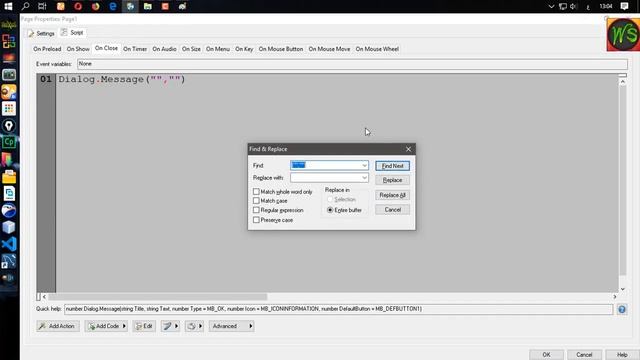Click the system clock 13:04
The height and width of the screenshot is (360, 640).
606,6
